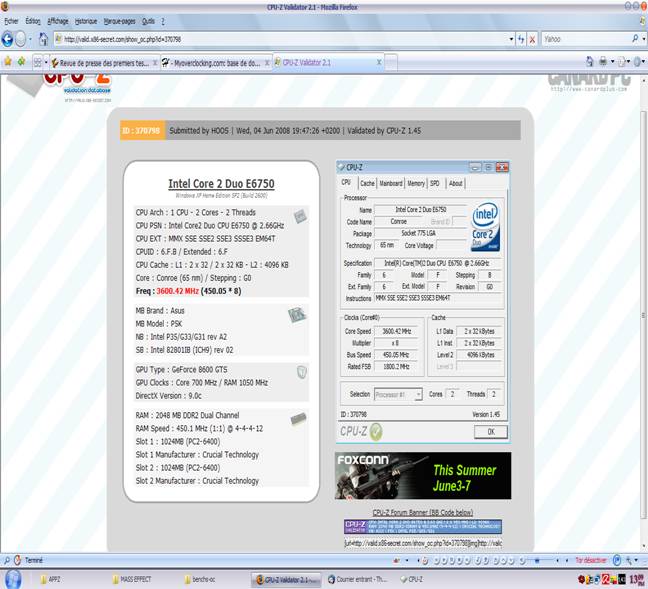Open a new blank tab button
This screenshot has height=589, width=648.
click(391, 63)
